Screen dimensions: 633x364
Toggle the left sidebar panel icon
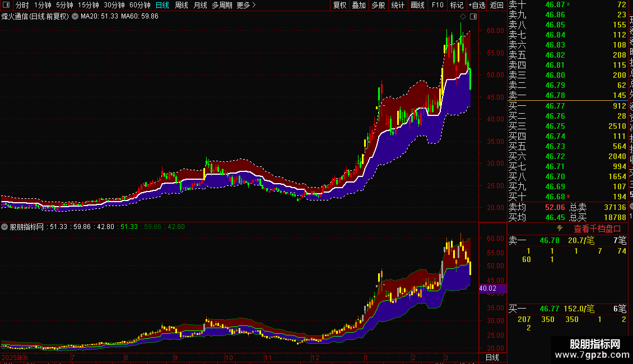pyautogui.click(x=6, y=5)
